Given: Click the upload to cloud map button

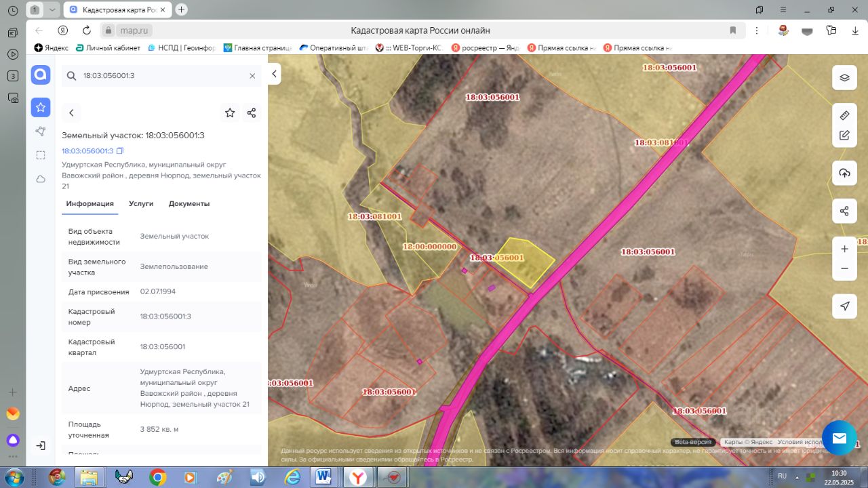Looking at the screenshot, I should [844, 173].
